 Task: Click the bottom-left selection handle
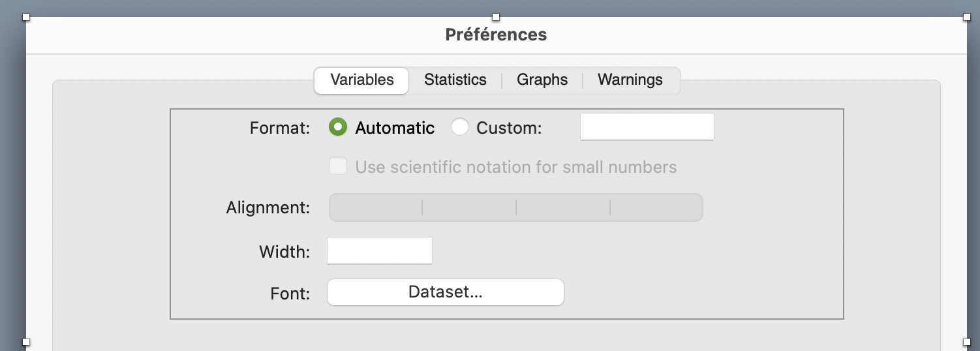[x=27, y=341]
